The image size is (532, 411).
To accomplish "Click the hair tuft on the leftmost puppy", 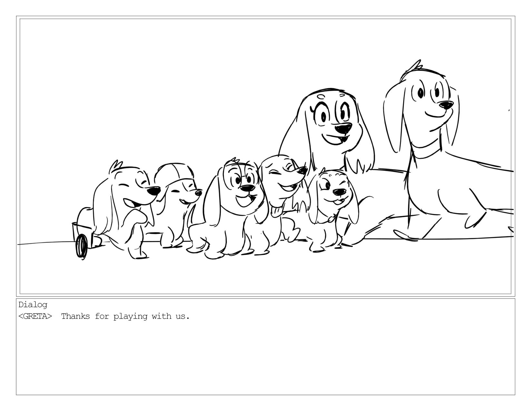I will tap(115, 166).
